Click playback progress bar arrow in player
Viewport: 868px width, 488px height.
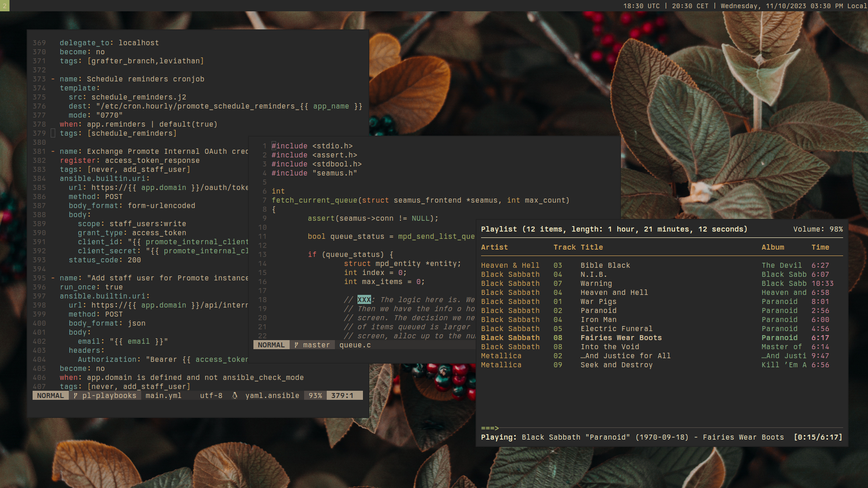pos(490,428)
